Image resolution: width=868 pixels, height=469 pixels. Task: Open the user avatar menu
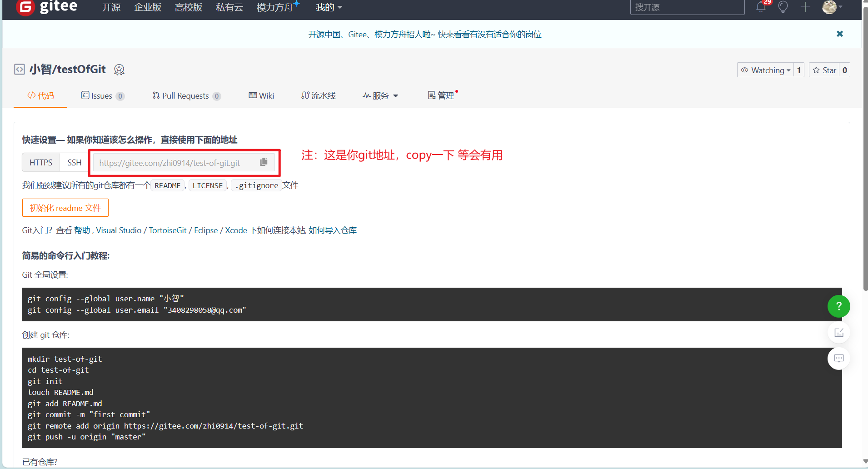click(832, 7)
